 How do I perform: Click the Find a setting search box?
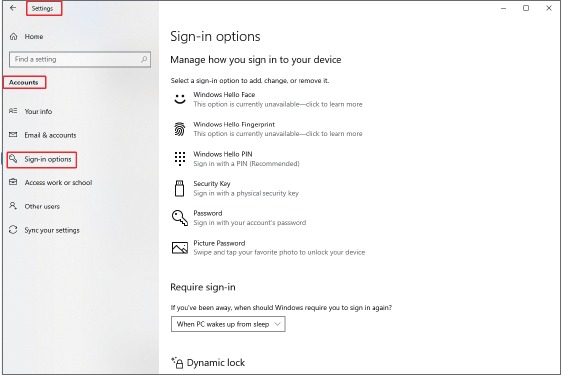(80, 59)
